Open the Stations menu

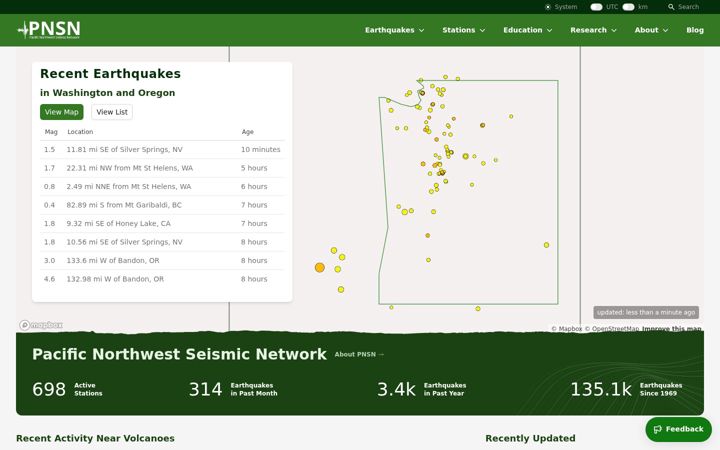[x=463, y=30]
